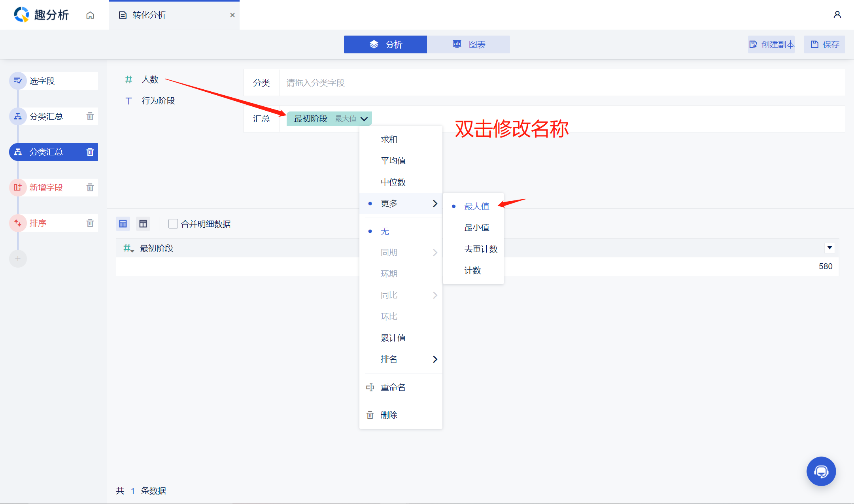Open the customer support chat bubble
This screenshot has width=854, height=504.
click(821, 471)
